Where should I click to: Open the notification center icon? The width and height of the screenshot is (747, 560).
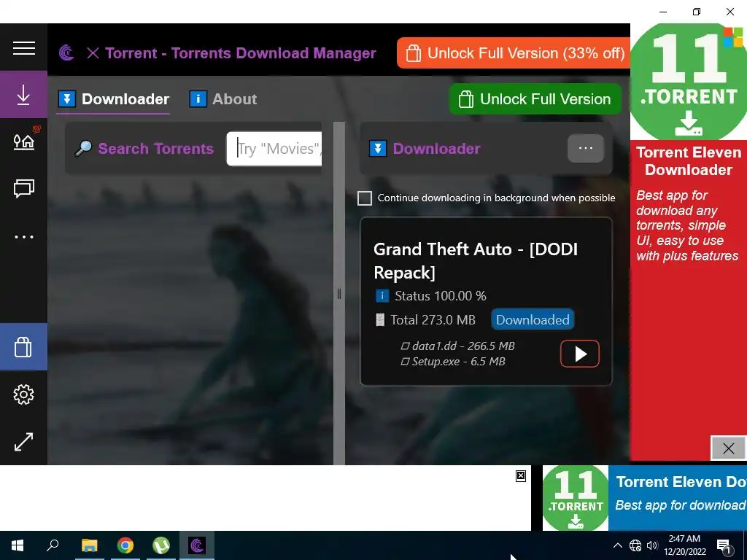click(x=724, y=545)
